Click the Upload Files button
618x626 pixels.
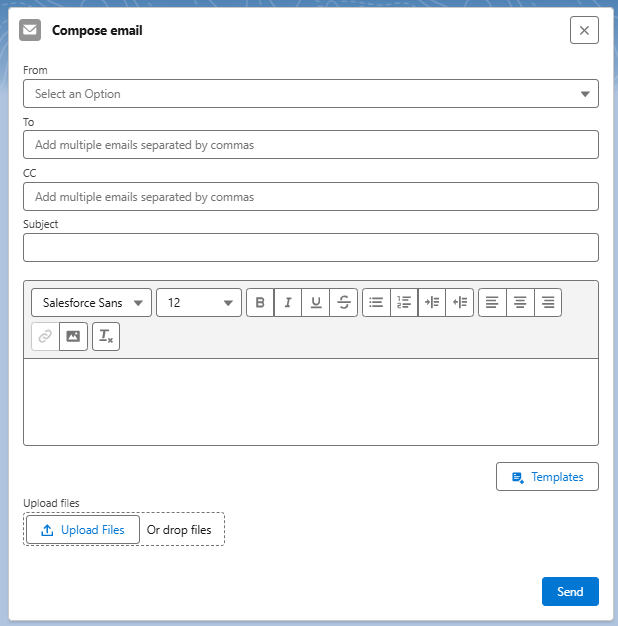pos(82,530)
